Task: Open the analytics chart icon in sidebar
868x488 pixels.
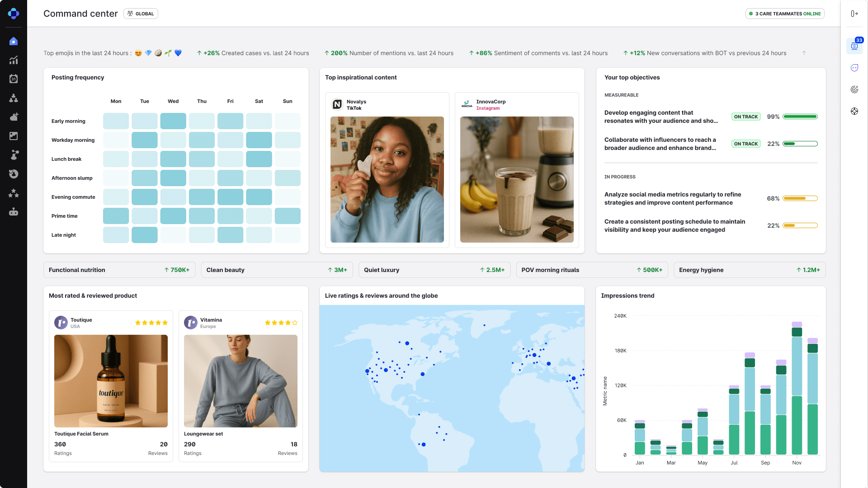Action: point(14,60)
